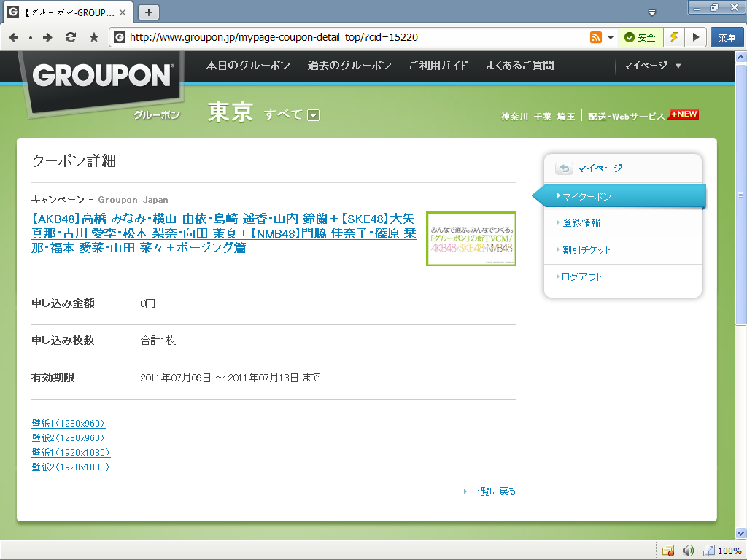This screenshot has height=560, width=747.
Task: Click 一覧に戻る to return to list
Action: coord(494,491)
